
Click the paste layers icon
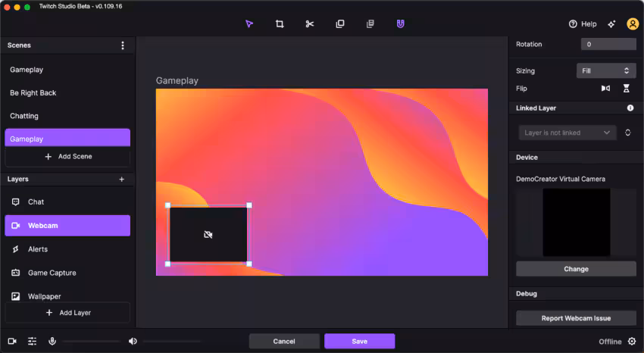coord(370,23)
